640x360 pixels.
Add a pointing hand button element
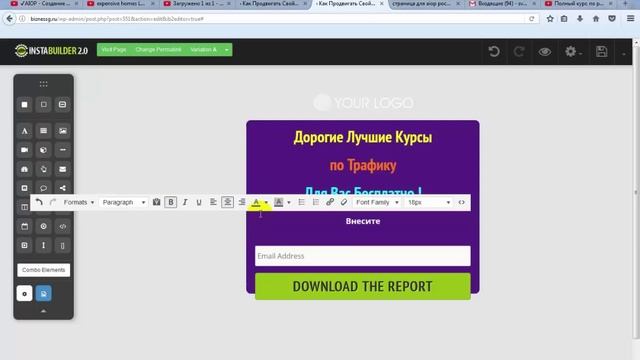tap(43, 169)
